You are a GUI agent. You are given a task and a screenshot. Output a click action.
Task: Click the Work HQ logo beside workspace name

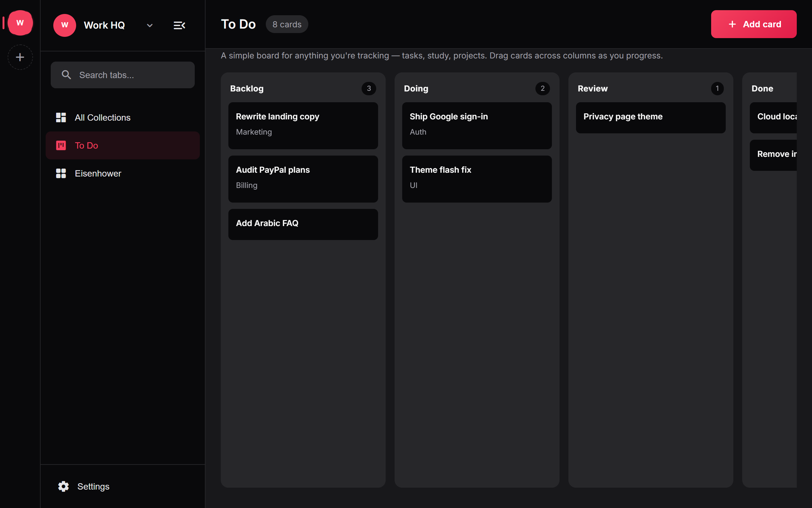pos(65,25)
